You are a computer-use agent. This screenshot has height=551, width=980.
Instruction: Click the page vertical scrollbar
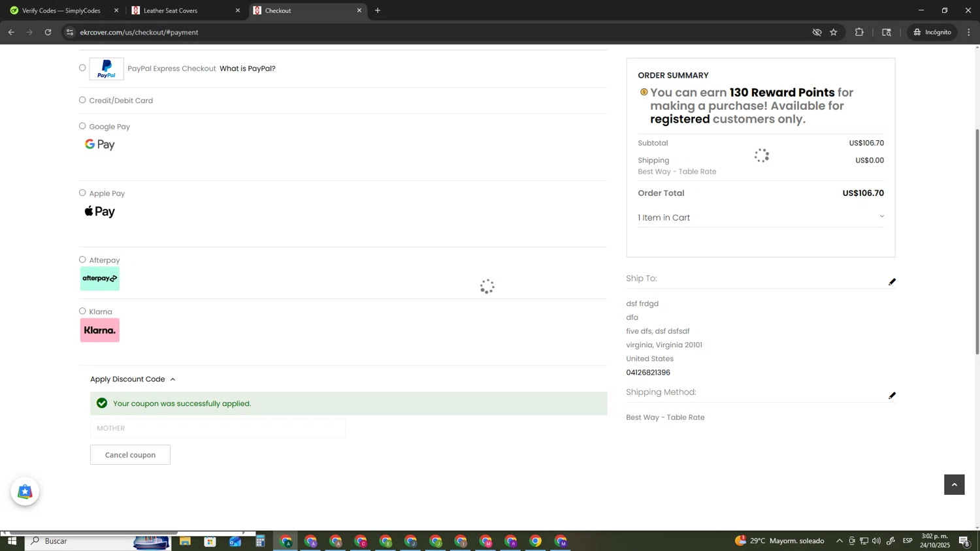[x=977, y=242]
